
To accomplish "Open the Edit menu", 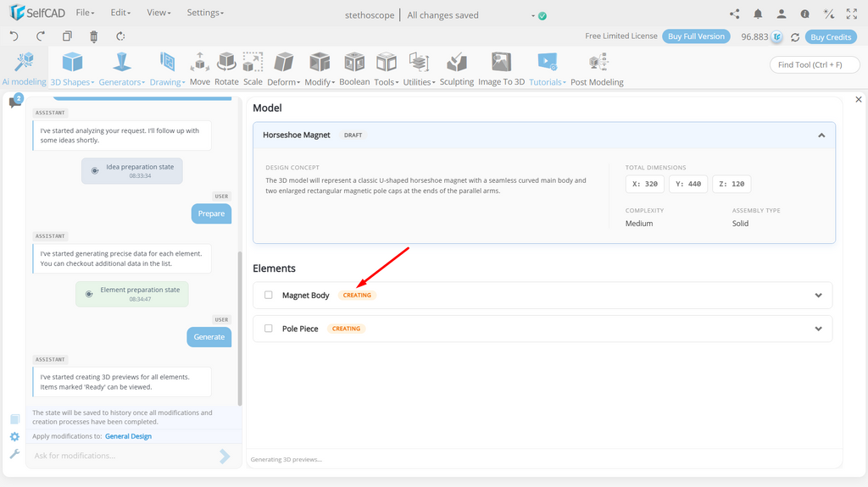I will 120,12.
